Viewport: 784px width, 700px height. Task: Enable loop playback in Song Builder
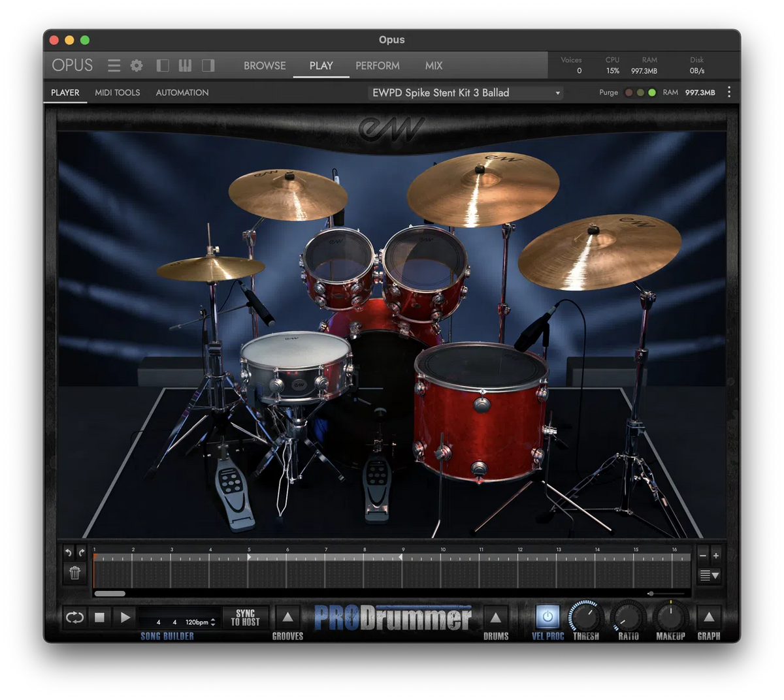pyautogui.click(x=74, y=618)
